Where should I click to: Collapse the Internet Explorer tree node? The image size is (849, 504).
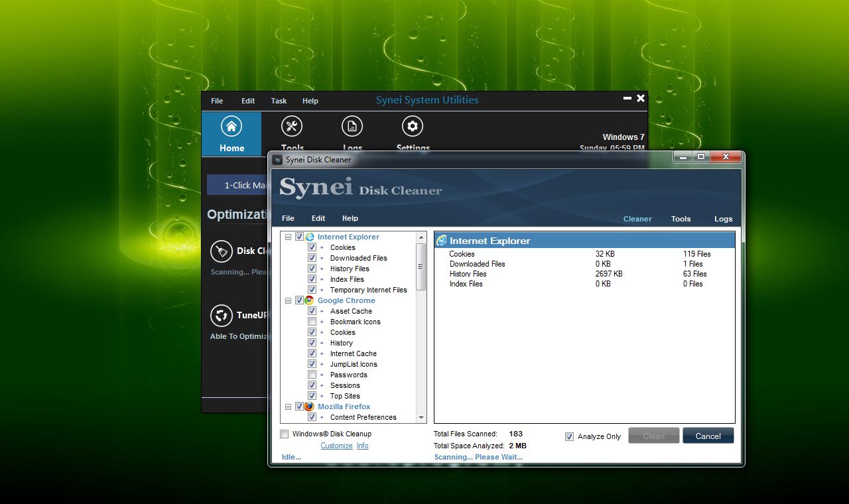289,237
